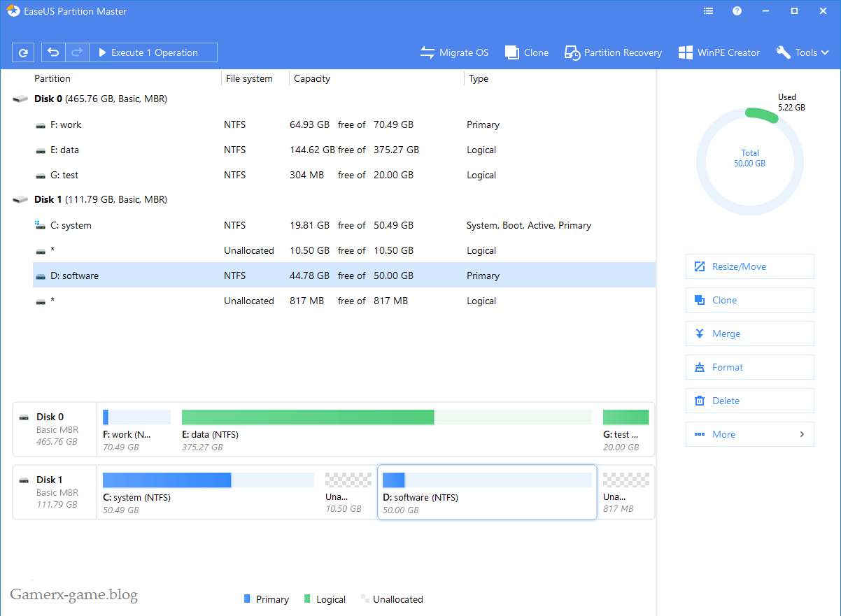Viewport: 841px width, 616px height.
Task: Click the 'System, Boot, Active, Primary' type text
Action: pos(529,225)
